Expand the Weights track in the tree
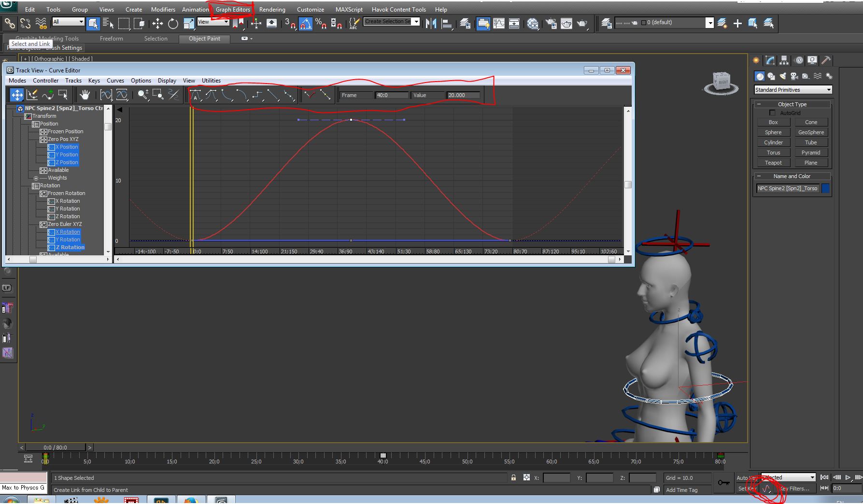 [36, 178]
